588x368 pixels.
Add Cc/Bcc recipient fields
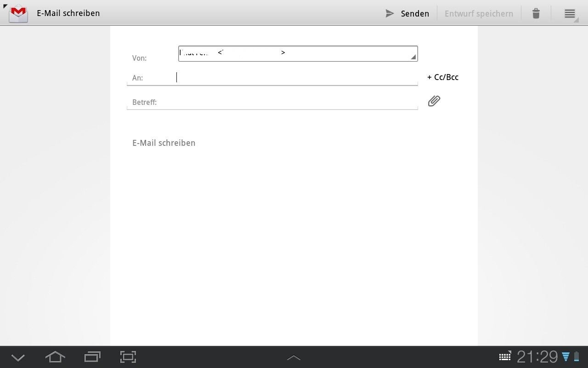click(443, 77)
